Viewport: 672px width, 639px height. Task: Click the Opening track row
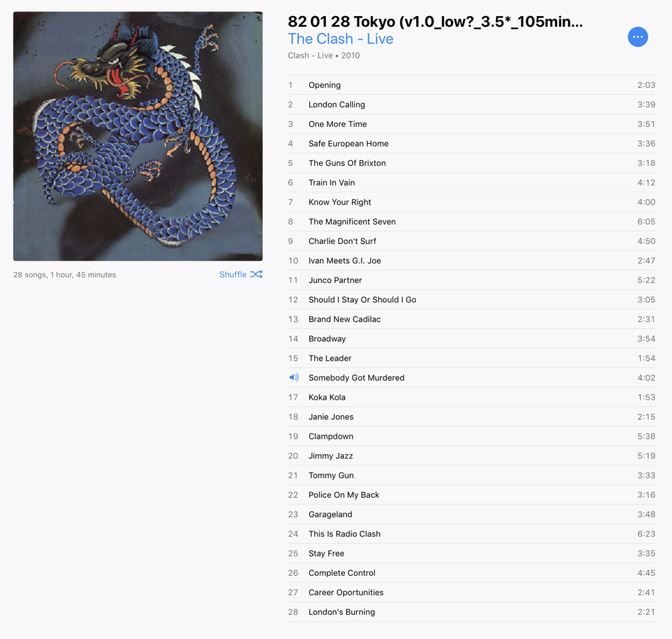pyautogui.click(x=472, y=85)
